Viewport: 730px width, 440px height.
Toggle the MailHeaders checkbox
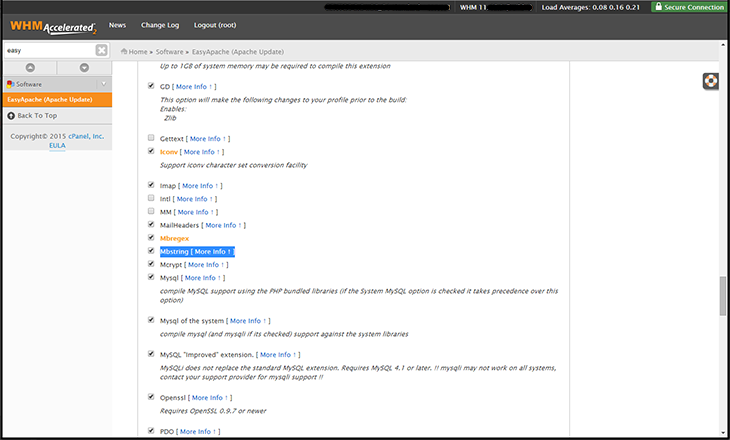(x=151, y=224)
